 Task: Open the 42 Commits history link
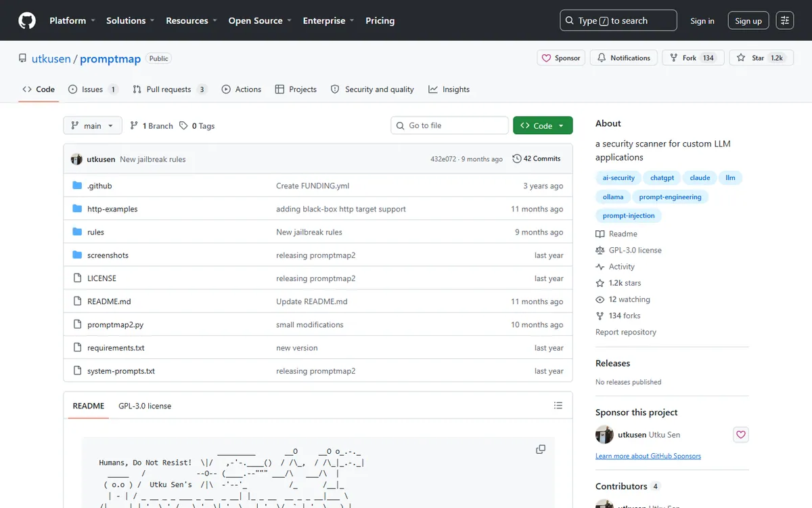click(537, 158)
